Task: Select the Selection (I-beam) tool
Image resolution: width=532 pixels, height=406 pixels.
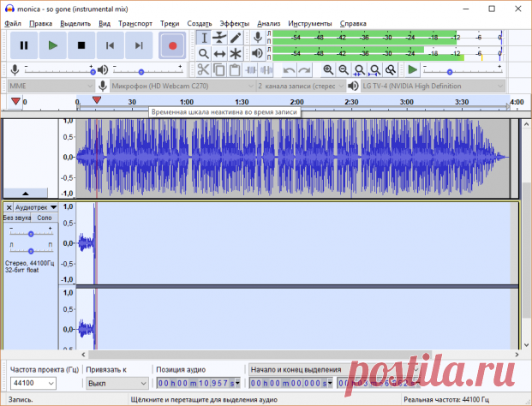Action: [x=204, y=38]
